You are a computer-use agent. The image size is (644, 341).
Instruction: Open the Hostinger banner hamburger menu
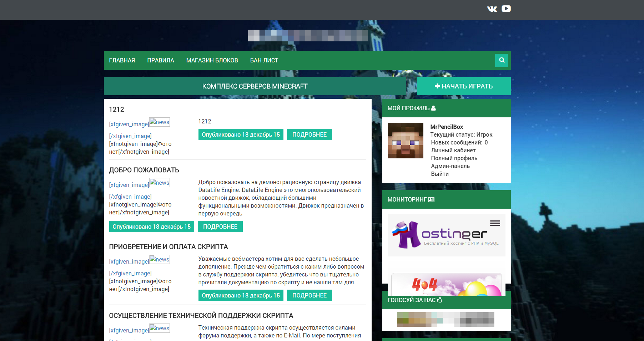coord(495,223)
